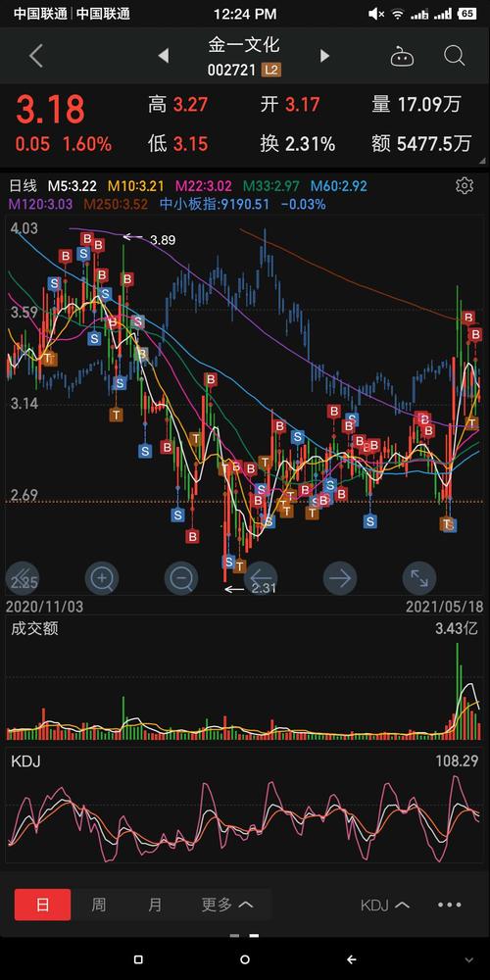The image size is (490, 980).
Task: Zoom in the chart with plus magnifier
Action: (x=101, y=578)
